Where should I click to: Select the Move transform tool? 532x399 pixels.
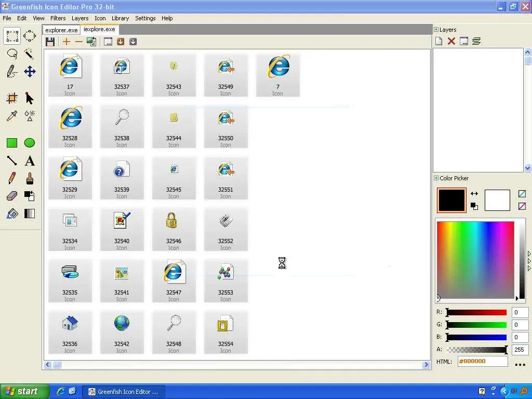point(30,72)
